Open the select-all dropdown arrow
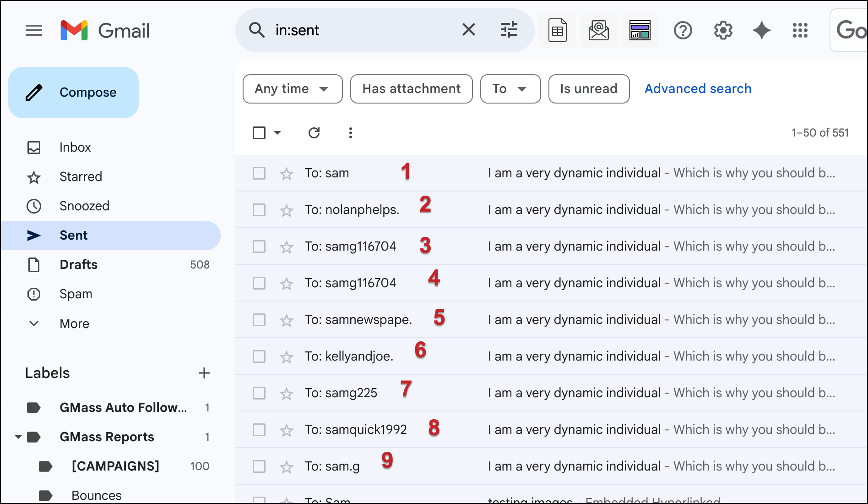 click(x=277, y=133)
